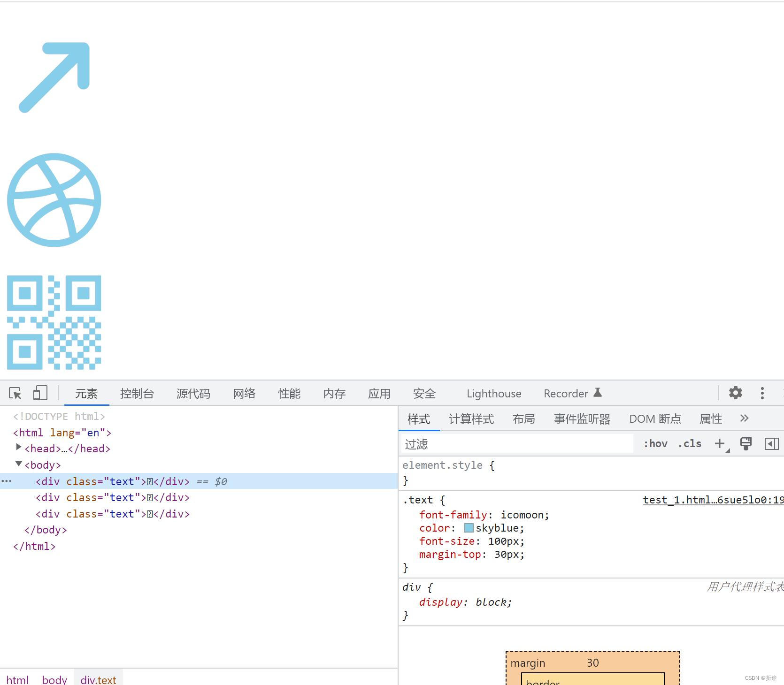Image resolution: width=784 pixels, height=685 pixels.
Task: Select the 布局 pane tab
Action: 524,419
